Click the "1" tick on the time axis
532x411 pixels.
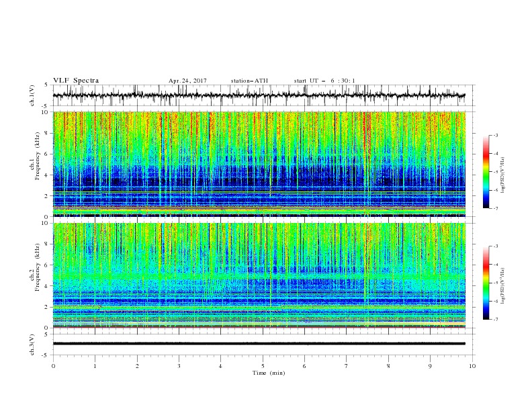click(x=95, y=366)
